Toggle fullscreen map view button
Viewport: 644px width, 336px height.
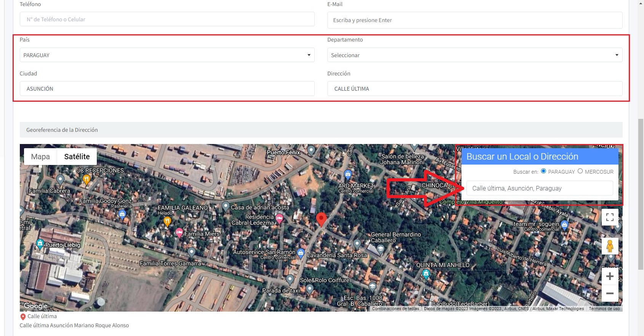tap(610, 217)
